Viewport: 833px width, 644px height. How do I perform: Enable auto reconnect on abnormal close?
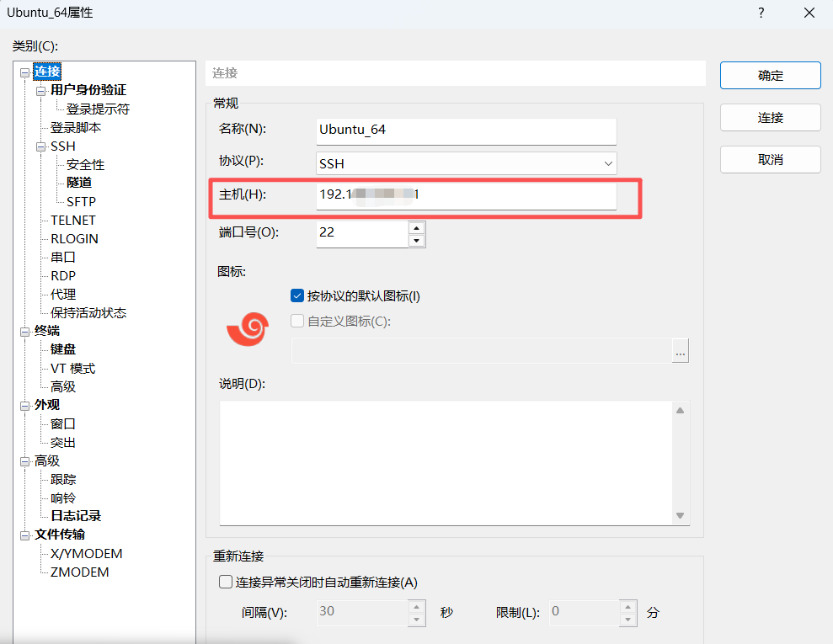(226, 582)
